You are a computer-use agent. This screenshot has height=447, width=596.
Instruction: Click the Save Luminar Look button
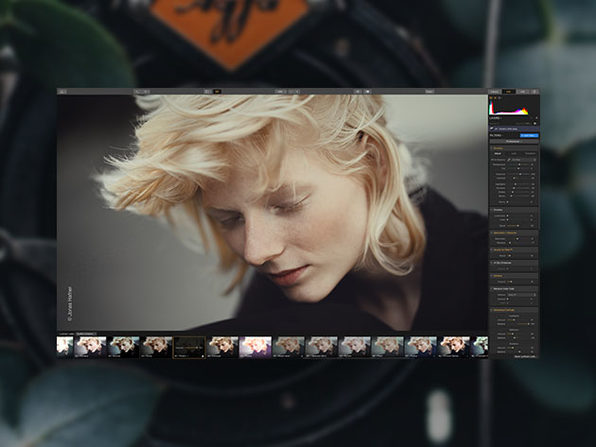coord(525,356)
